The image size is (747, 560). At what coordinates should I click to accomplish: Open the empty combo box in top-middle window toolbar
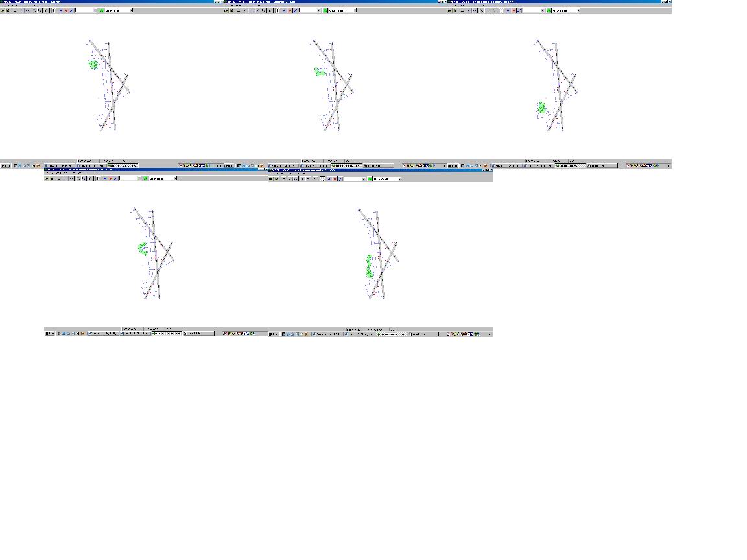(x=309, y=10)
